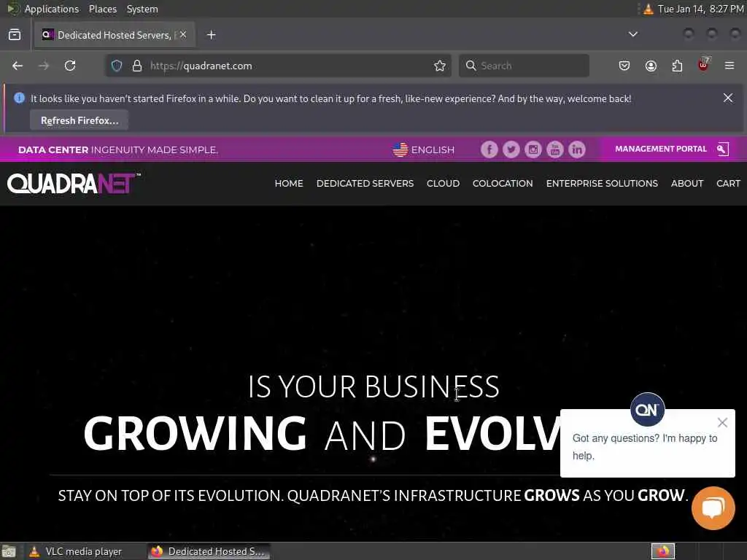Open the COLOCATION navigation item

point(503,183)
